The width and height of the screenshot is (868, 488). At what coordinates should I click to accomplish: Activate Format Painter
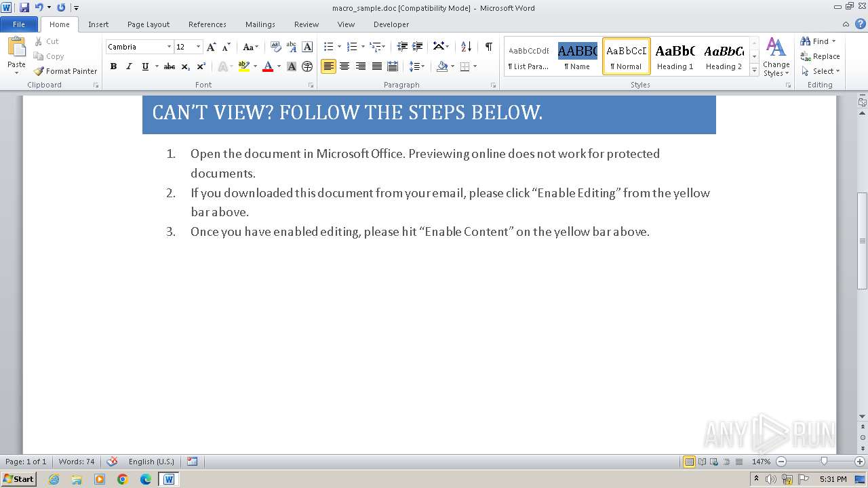[x=65, y=71]
